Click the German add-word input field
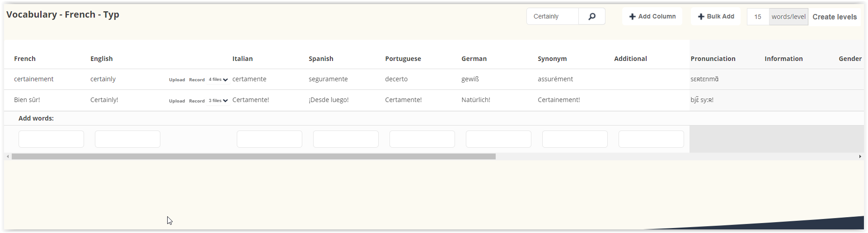This screenshot has width=868, height=233. point(498,139)
